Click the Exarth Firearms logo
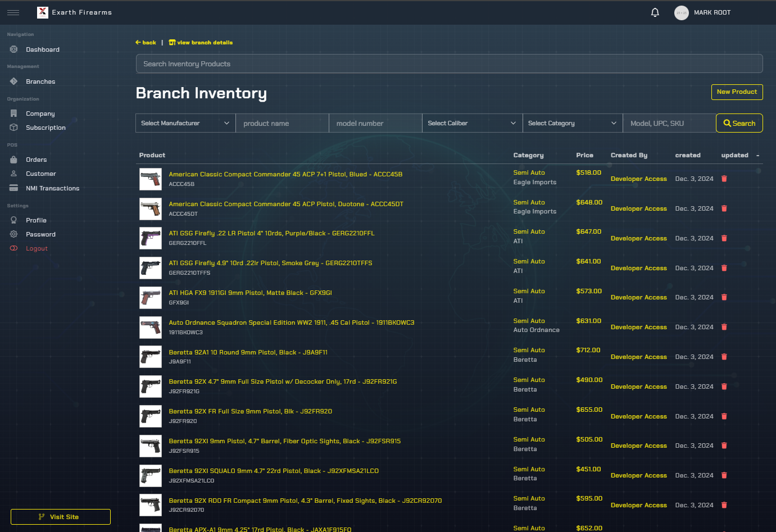Screen dimensions: 776x532 point(43,12)
